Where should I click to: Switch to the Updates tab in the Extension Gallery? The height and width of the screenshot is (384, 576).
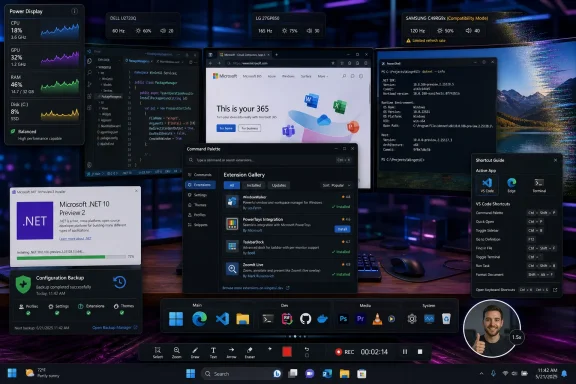(x=278, y=185)
